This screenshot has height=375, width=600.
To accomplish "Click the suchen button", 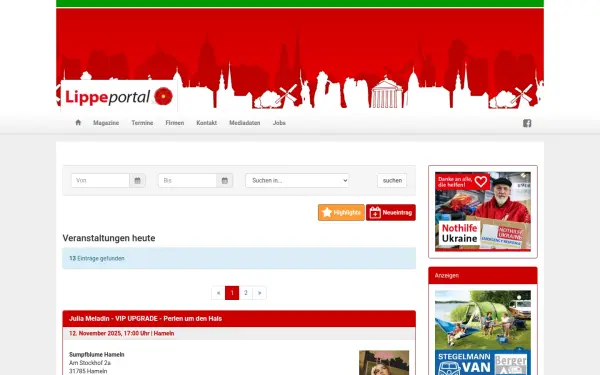I will tap(392, 181).
